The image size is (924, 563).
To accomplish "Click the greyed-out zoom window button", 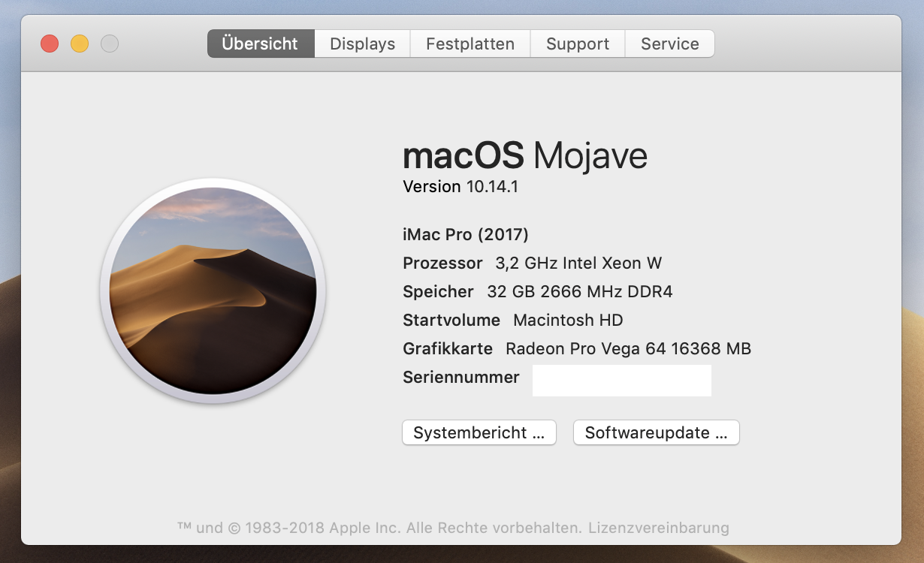I will tap(110, 44).
